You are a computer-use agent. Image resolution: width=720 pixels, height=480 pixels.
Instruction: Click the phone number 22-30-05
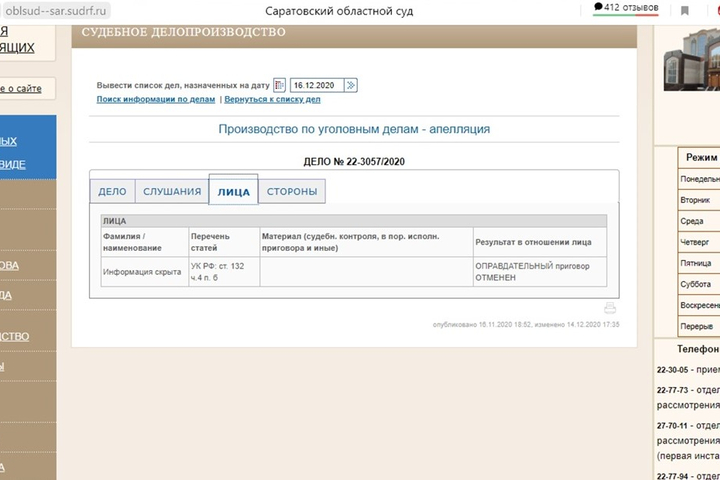click(672, 370)
